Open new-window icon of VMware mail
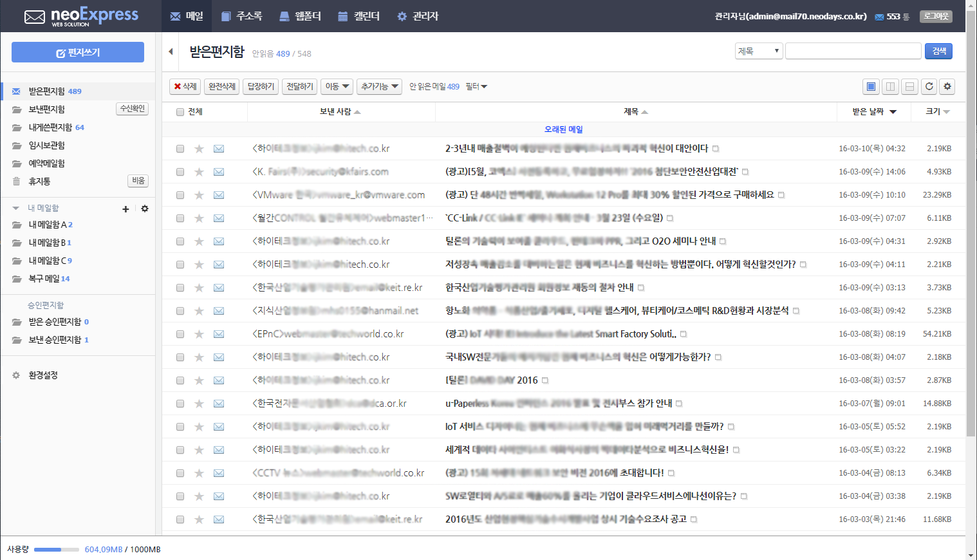Image resolution: width=977 pixels, height=560 pixels. coord(781,195)
